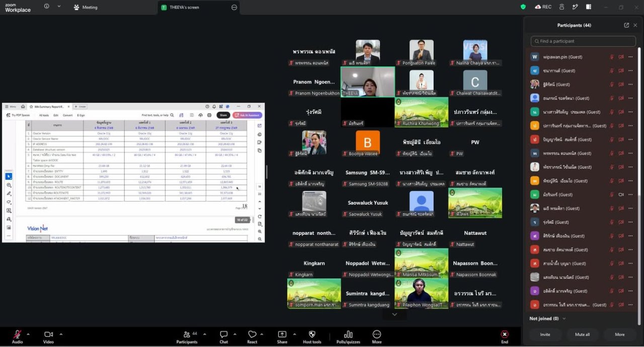Expand the caret next to Share
Image resolution: width=644 pixels, height=347 pixels.
click(x=294, y=334)
